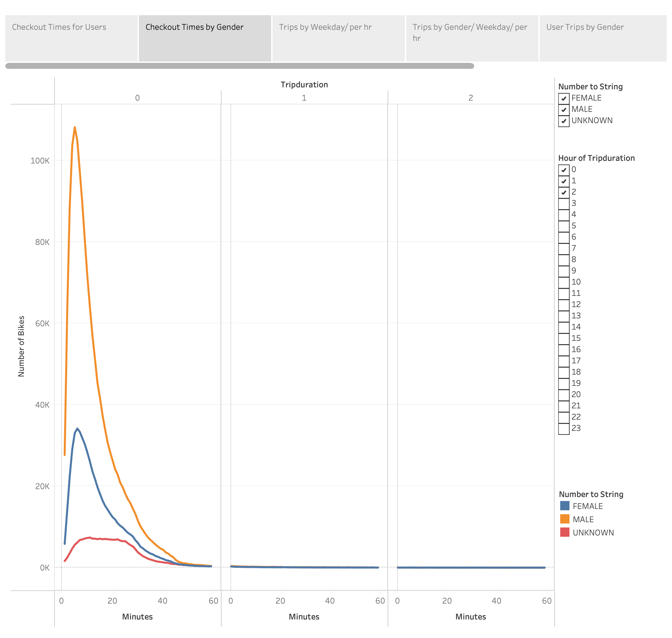Viewport: 672px width, 638px height.
Task: Click the 20K y-axis tick label
Action: [42, 487]
